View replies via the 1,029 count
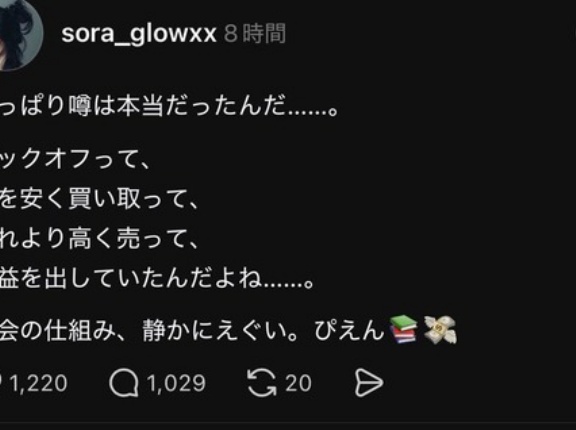Image resolution: width=576 pixels, height=430 pixels. [176, 383]
